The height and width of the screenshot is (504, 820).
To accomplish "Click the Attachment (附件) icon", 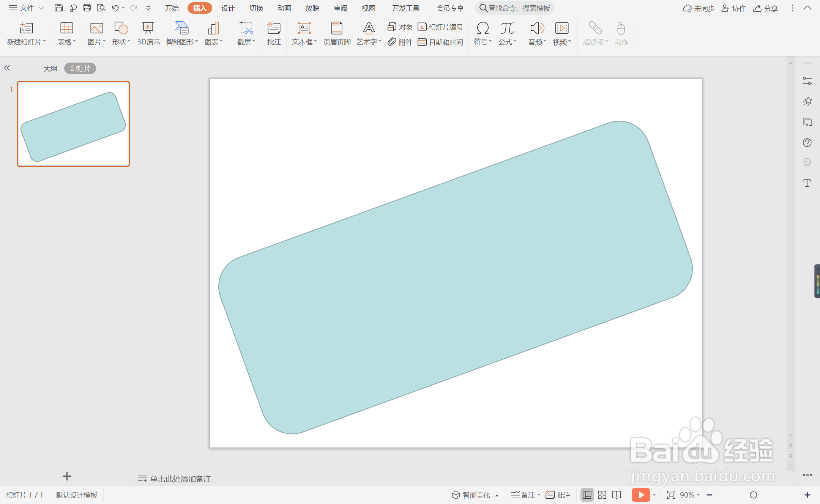I will click(392, 42).
